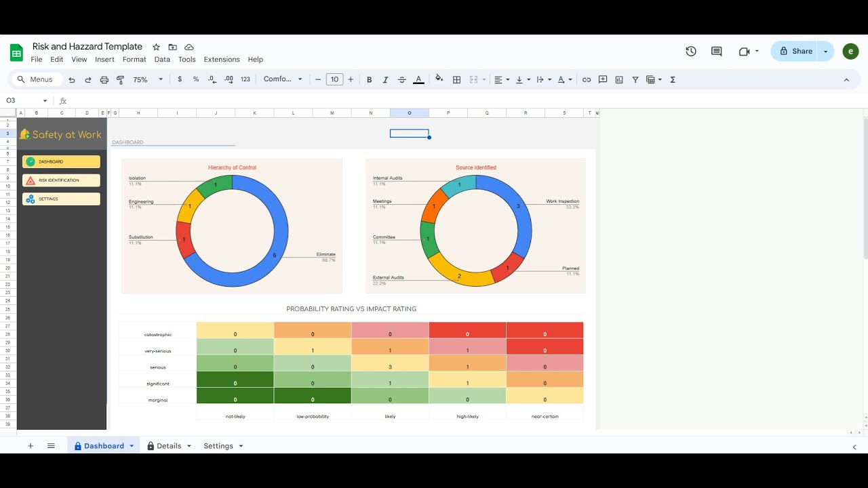
Task: Open version history clock icon
Action: tap(691, 51)
